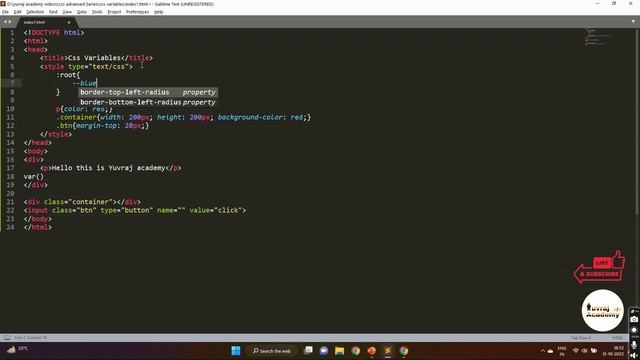The height and width of the screenshot is (360, 640).
Task: Open tab list dropdown at top right
Action: click(x=633, y=22)
